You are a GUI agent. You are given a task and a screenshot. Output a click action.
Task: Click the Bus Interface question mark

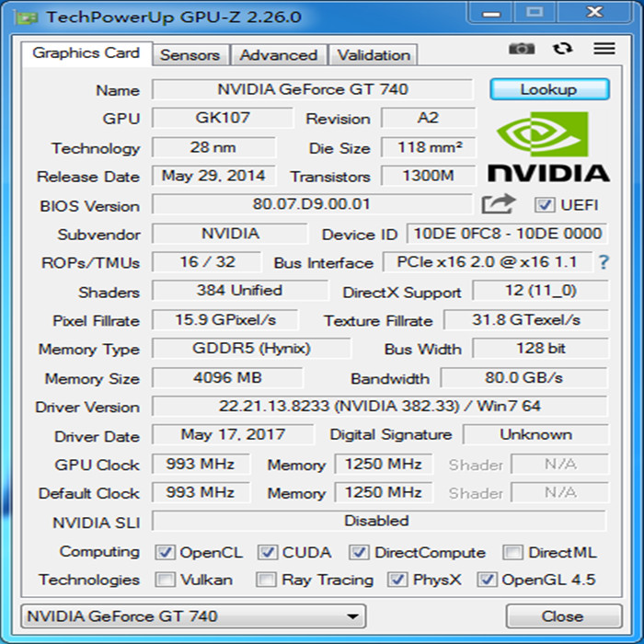coord(604,262)
